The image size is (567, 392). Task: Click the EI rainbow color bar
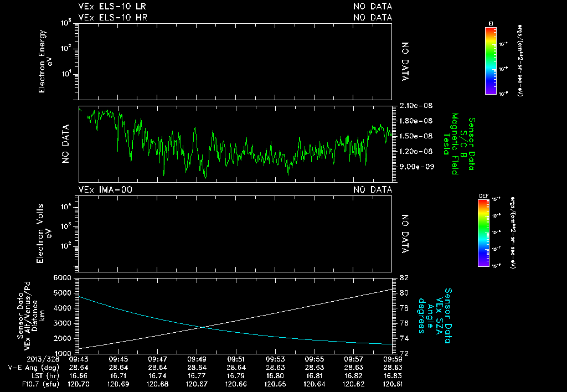(491, 61)
